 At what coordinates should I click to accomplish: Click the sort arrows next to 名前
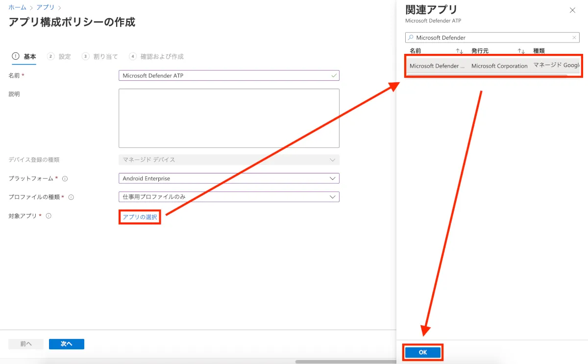click(459, 51)
